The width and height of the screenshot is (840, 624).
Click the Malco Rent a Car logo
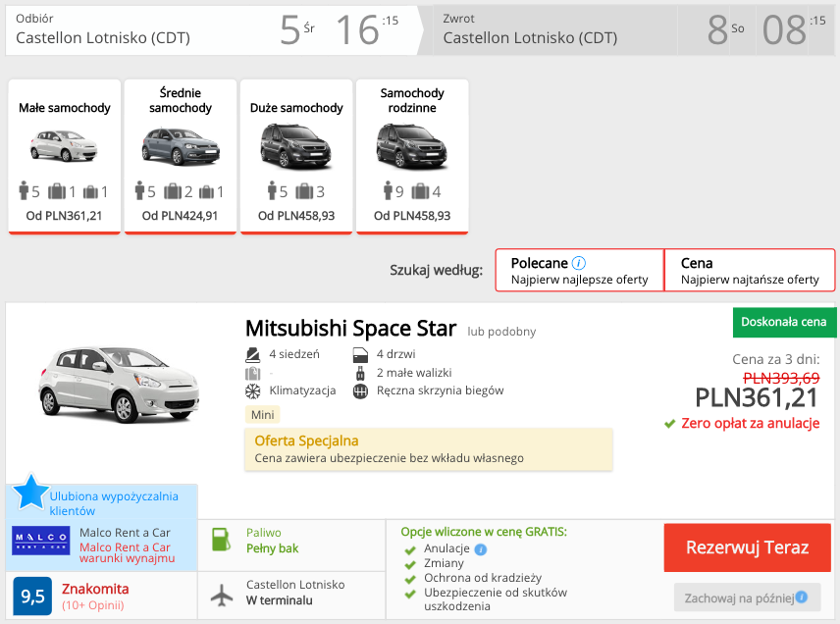40,541
